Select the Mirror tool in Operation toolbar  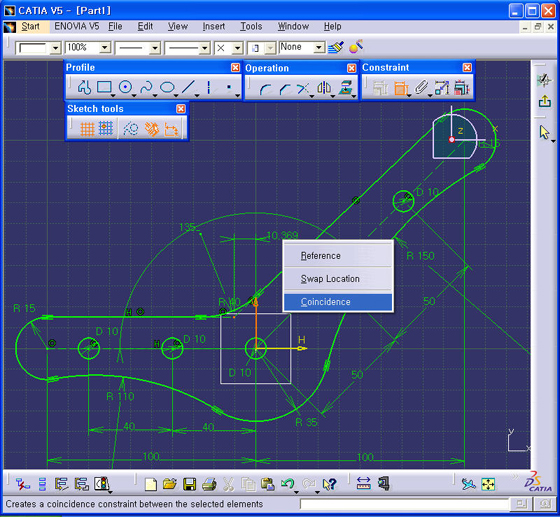point(324,88)
